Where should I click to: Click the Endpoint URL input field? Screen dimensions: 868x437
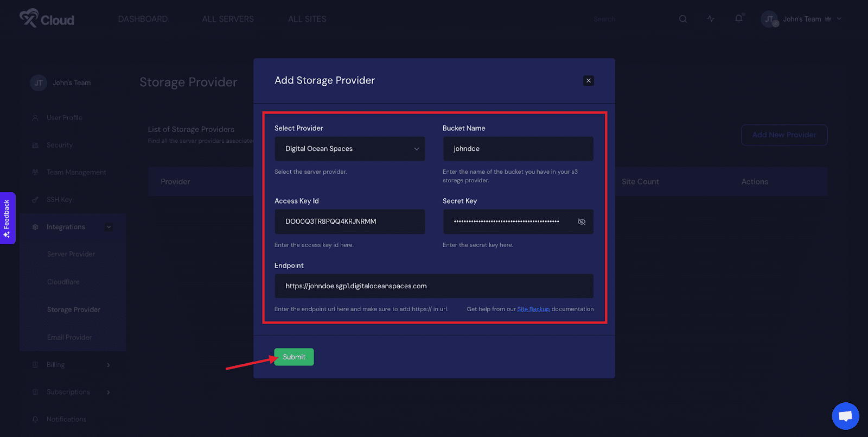click(x=434, y=286)
